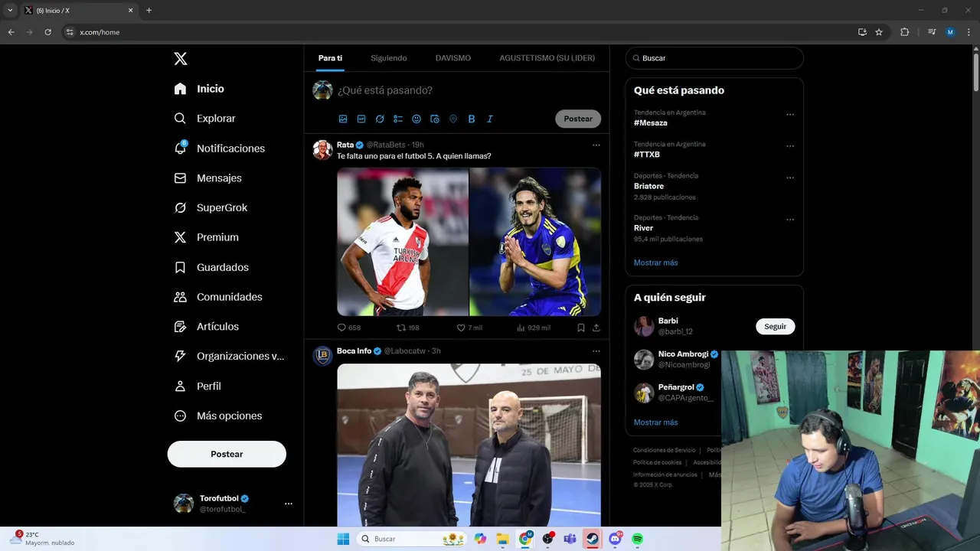Open the River trend
Screen dimensions: 980x551
(643, 228)
